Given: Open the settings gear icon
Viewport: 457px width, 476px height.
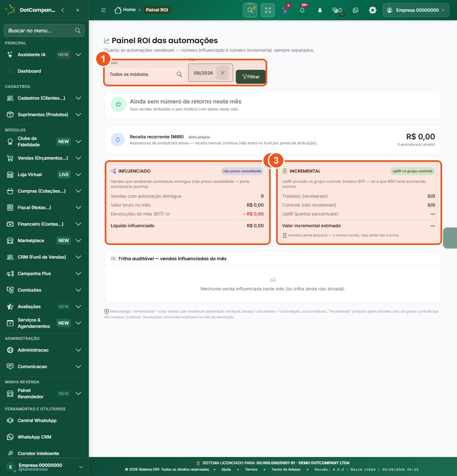Looking at the screenshot, I should click(x=373, y=10).
